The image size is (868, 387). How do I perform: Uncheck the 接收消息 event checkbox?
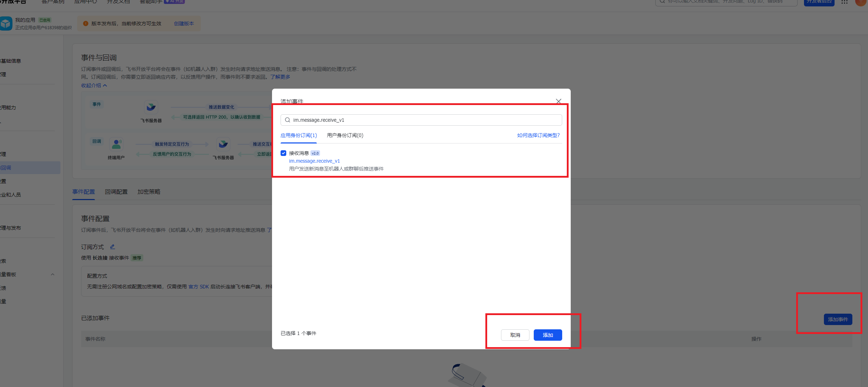[x=283, y=153]
